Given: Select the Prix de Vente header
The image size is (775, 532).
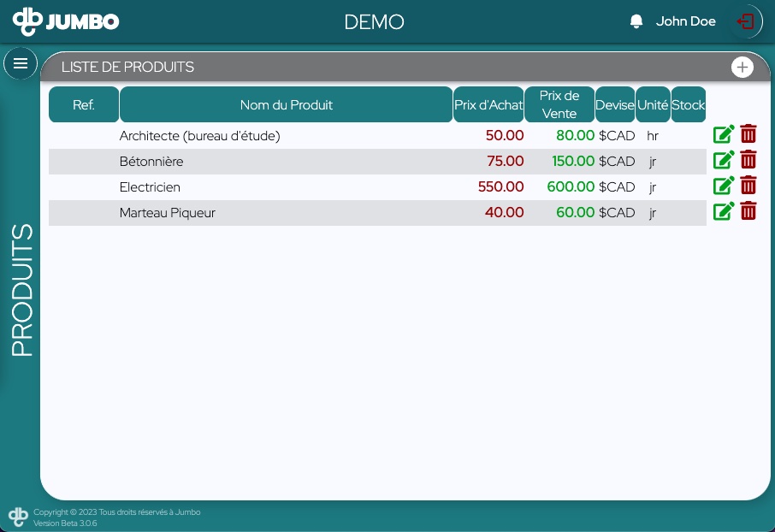Looking at the screenshot, I should pyautogui.click(x=559, y=104).
